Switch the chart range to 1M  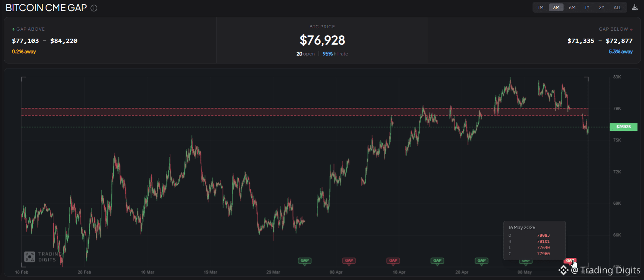tap(541, 8)
